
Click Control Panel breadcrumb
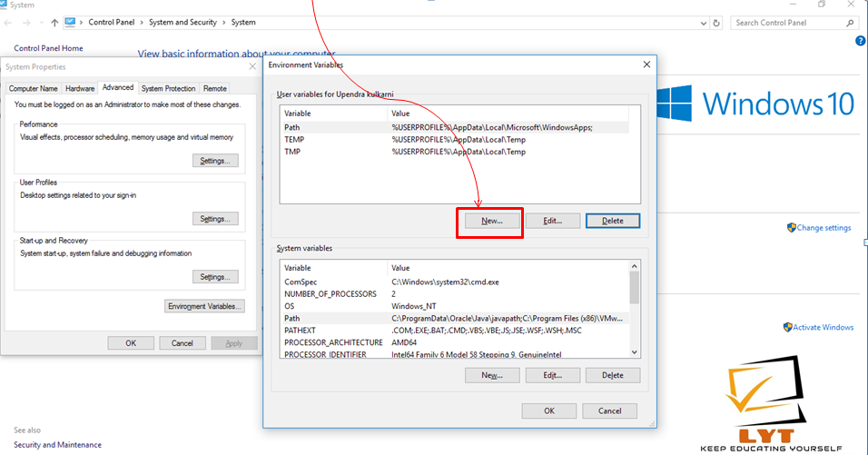(x=112, y=22)
